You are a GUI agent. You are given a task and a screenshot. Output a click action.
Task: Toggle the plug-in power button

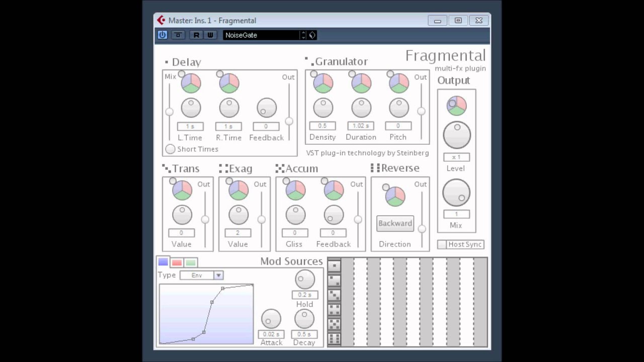(163, 35)
